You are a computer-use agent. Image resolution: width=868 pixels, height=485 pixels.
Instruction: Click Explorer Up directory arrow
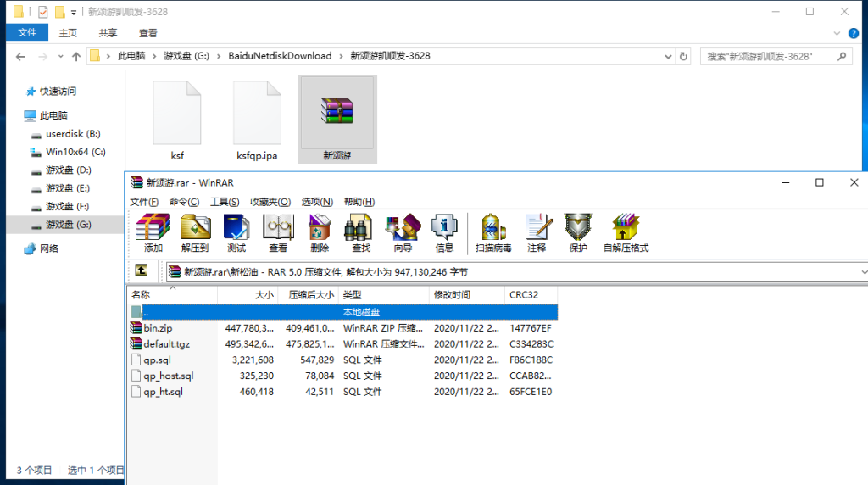[x=76, y=57]
